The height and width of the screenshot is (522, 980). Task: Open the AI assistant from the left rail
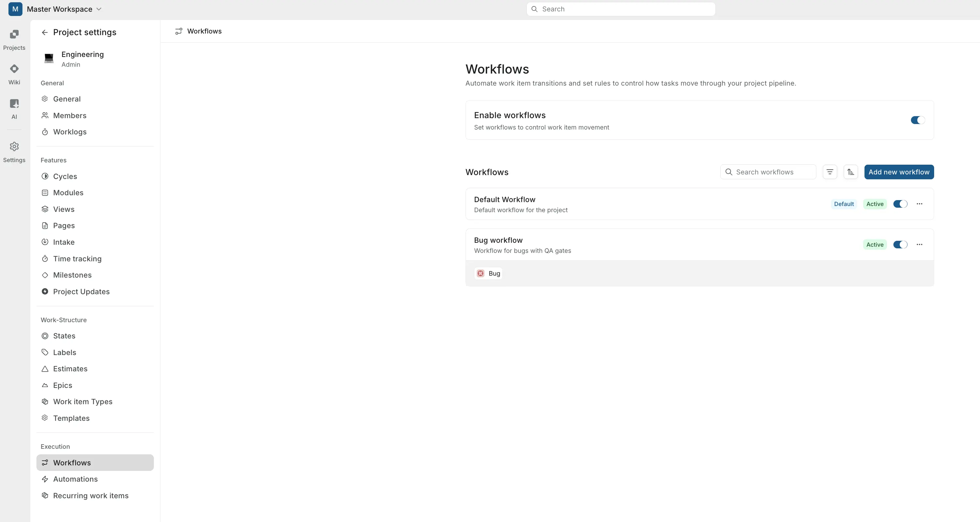click(14, 108)
